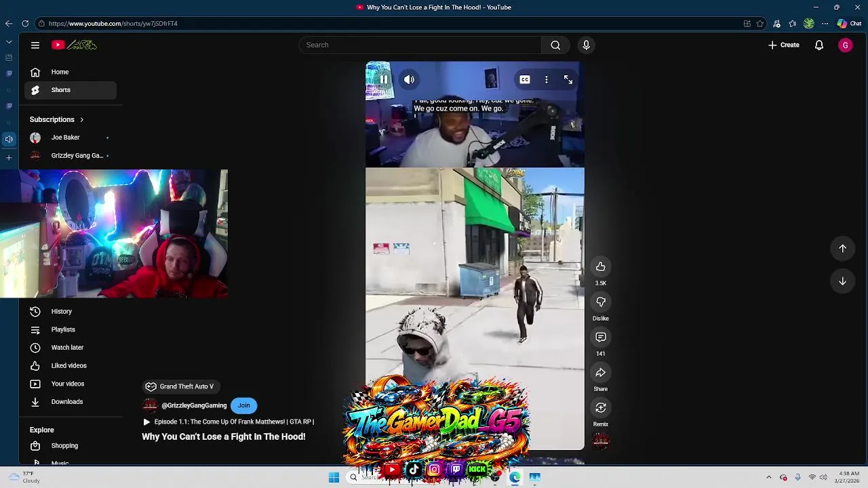Open the YouTube hamburger guide menu

click(35, 45)
